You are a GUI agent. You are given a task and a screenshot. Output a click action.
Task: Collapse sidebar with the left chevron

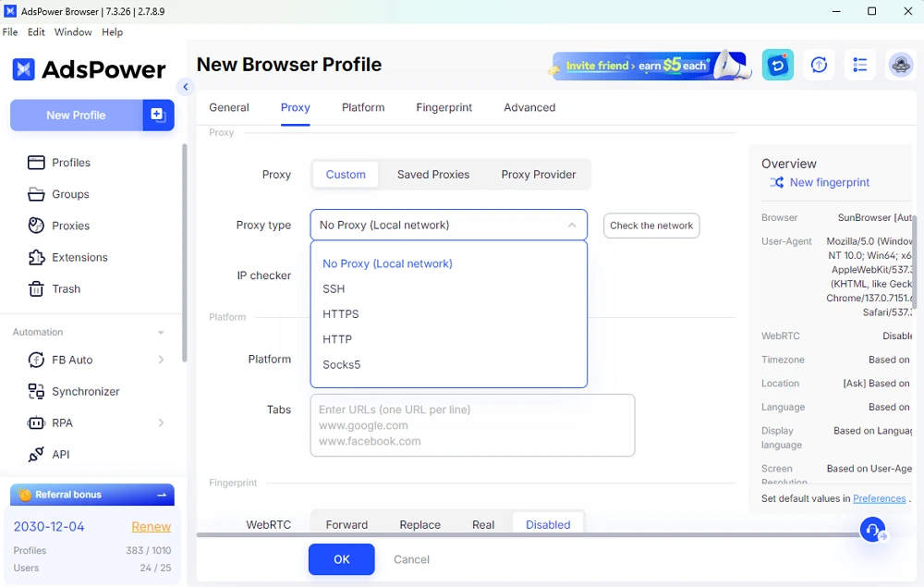186,87
